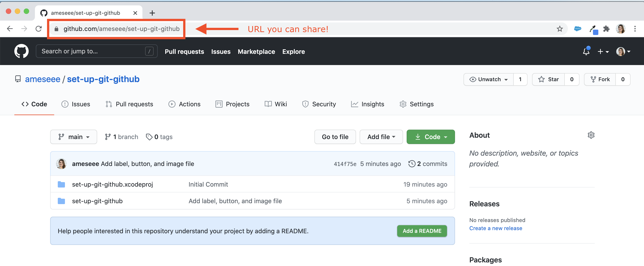Click the address bar URL github.com/ameseee/set-up-git-github
The height and width of the screenshot is (266, 644).
122,29
